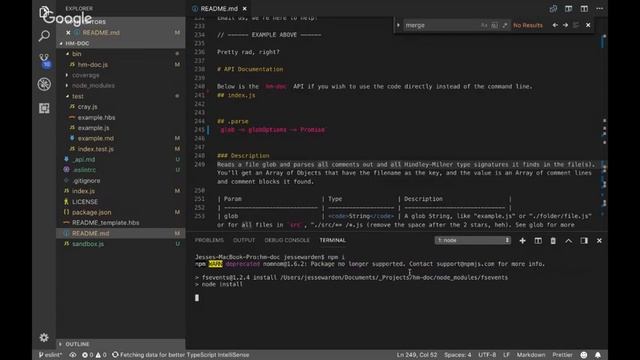Close the find widget
This screenshot has width=640, height=360.
(588, 25)
